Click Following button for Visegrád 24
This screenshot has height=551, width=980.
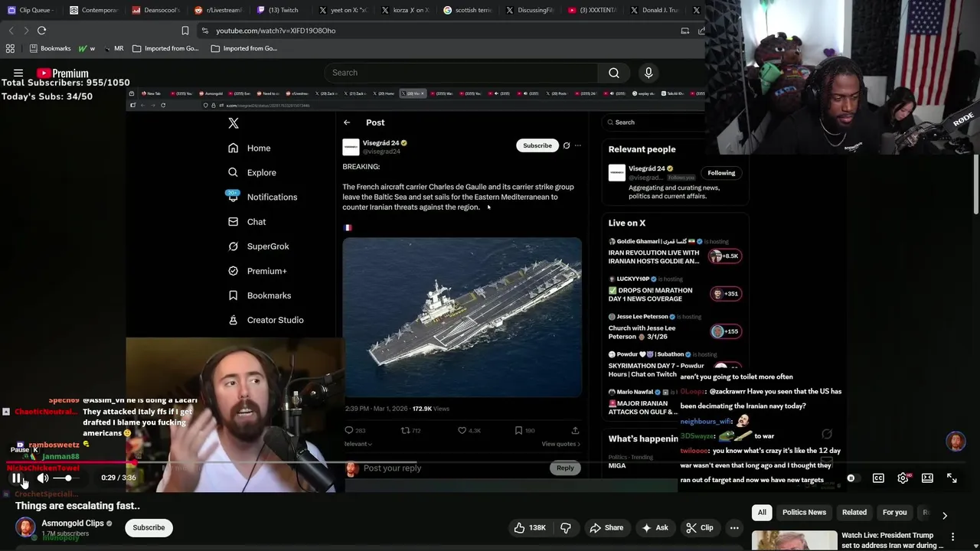pyautogui.click(x=721, y=173)
